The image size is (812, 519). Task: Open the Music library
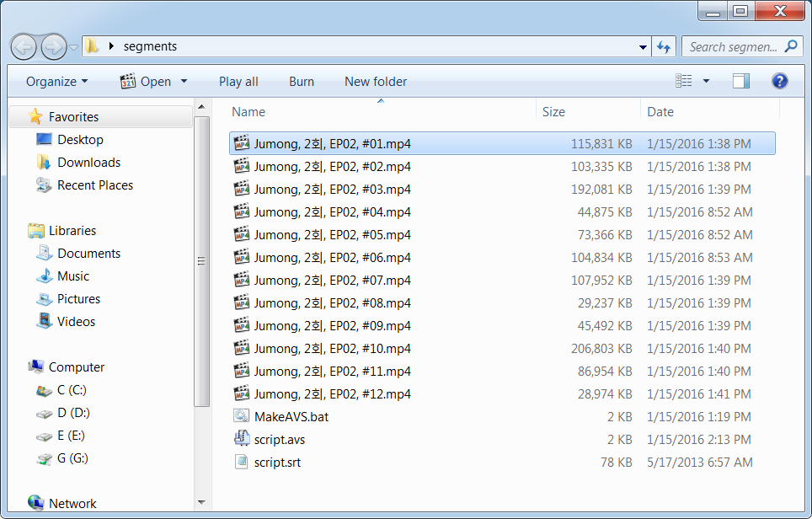(73, 276)
